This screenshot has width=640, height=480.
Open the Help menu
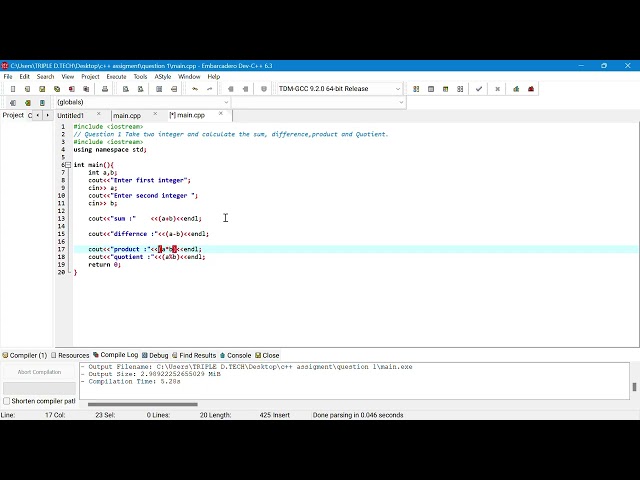(x=214, y=77)
